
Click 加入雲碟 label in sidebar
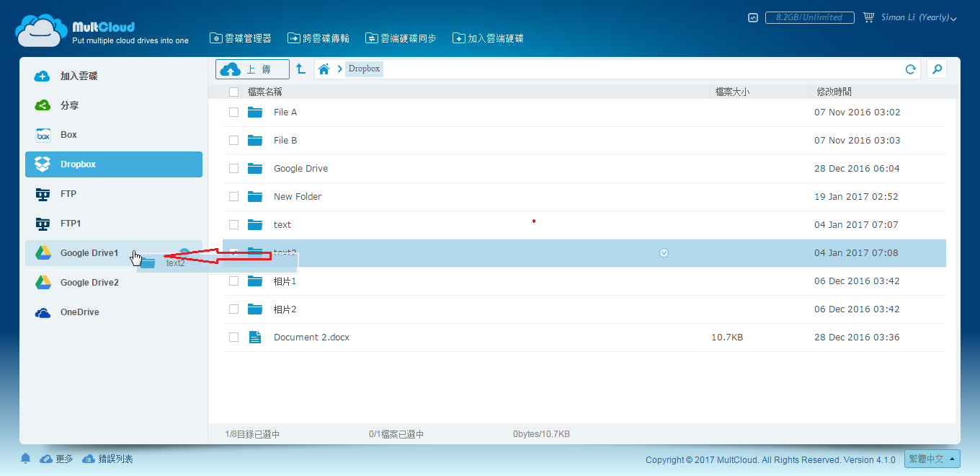tap(79, 76)
